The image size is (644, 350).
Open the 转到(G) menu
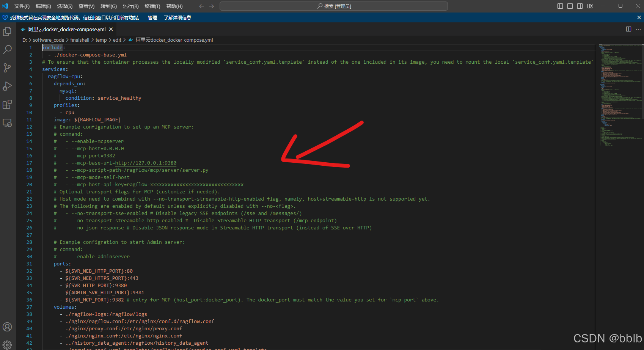click(x=109, y=6)
